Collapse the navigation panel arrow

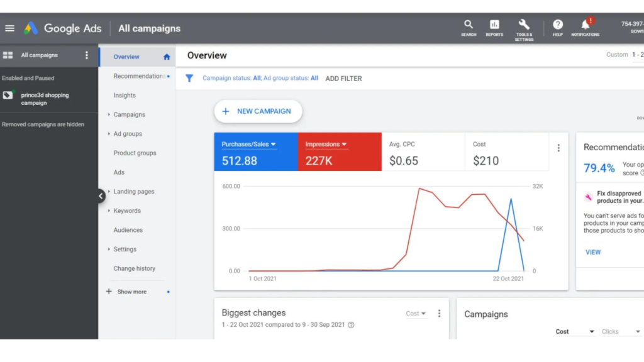point(101,196)
